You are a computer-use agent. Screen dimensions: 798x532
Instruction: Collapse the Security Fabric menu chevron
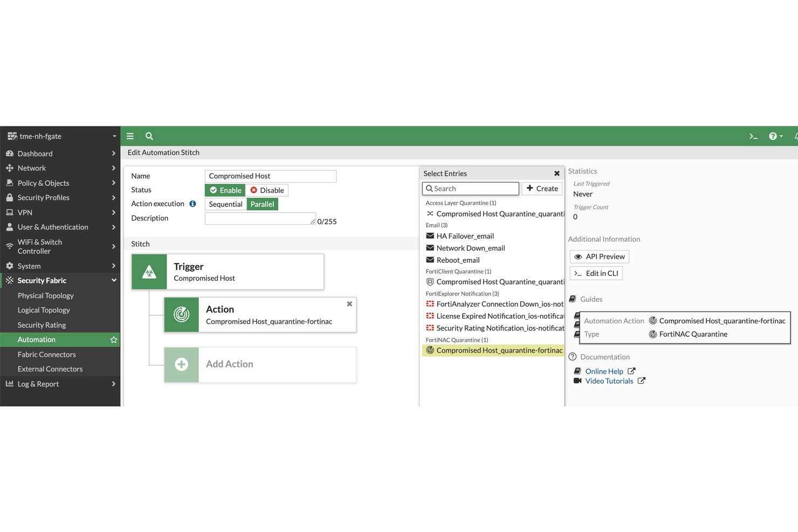coord(114,280)
